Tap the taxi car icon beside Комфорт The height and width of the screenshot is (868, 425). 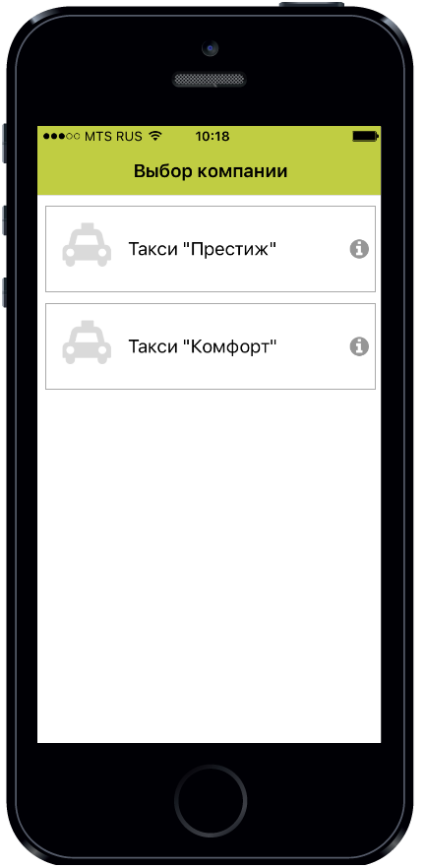[x=87, y=342]
